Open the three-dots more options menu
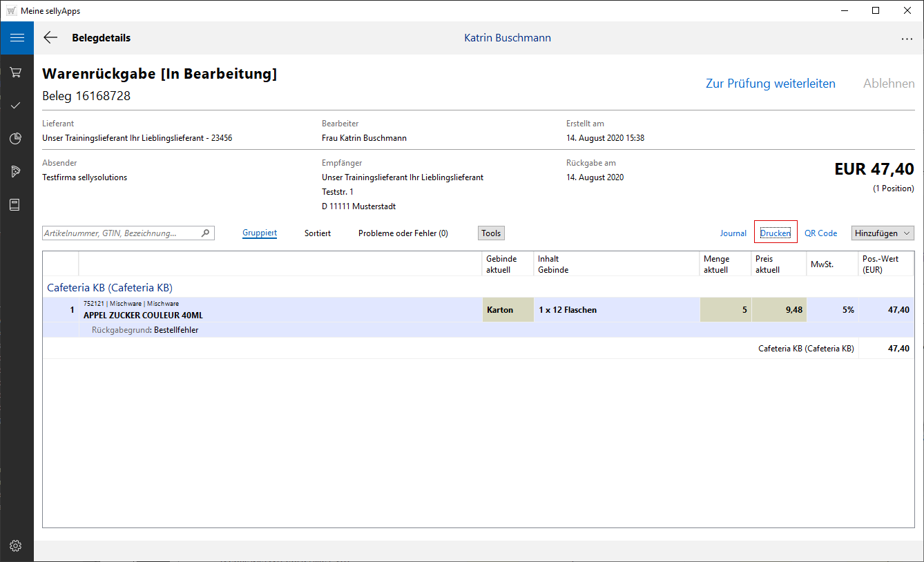Viewport: 924px width, 562px height. click(907, 39)
